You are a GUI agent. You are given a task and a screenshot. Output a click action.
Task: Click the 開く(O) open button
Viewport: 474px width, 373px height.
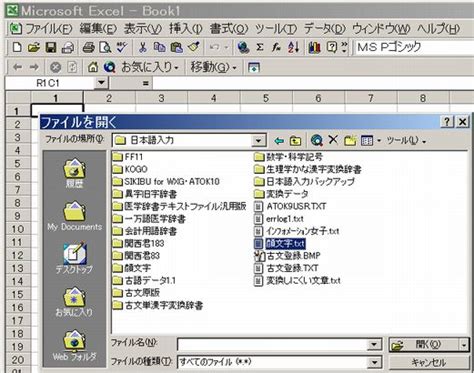425,345
